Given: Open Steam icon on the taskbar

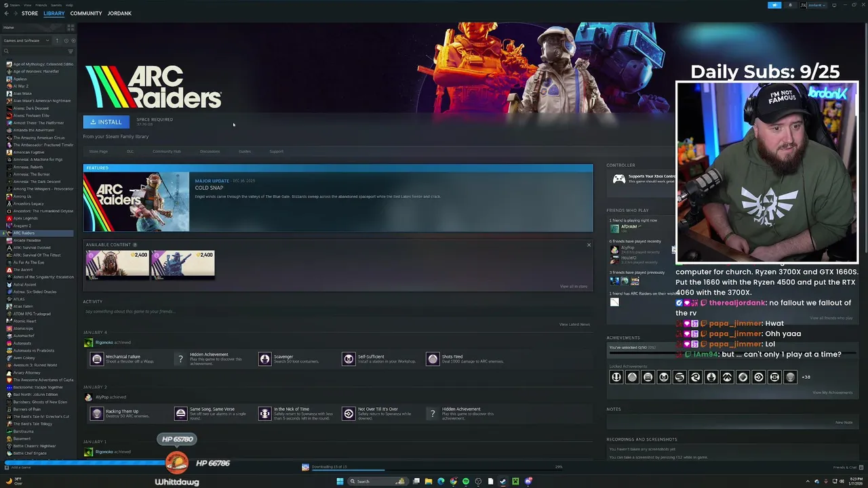Looking at the screenshot, I should tap(503, 481).
